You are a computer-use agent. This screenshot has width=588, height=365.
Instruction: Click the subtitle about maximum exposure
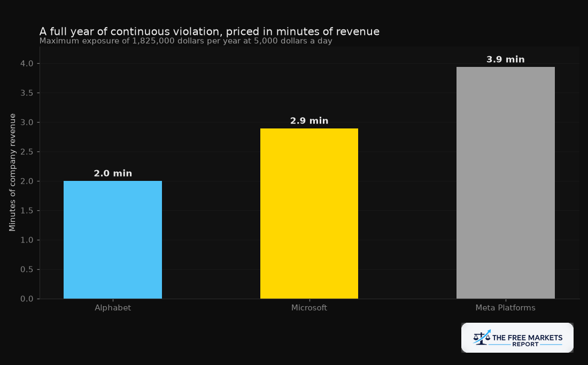coord(185,41)
